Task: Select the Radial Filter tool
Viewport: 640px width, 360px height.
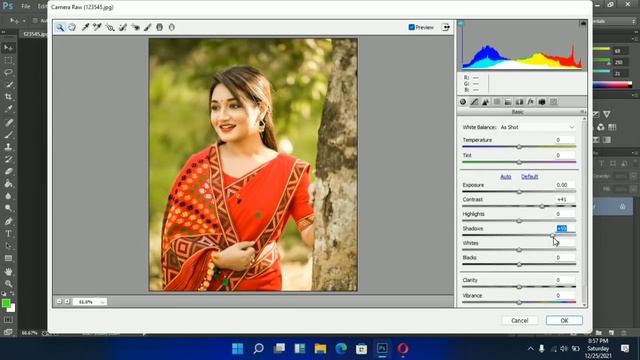Action: 172,27
